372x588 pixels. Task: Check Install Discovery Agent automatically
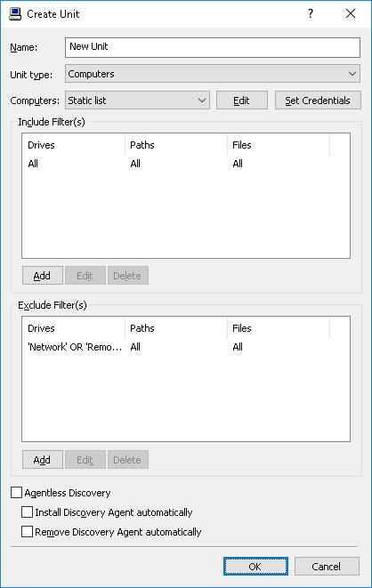[x=27, y=511]
